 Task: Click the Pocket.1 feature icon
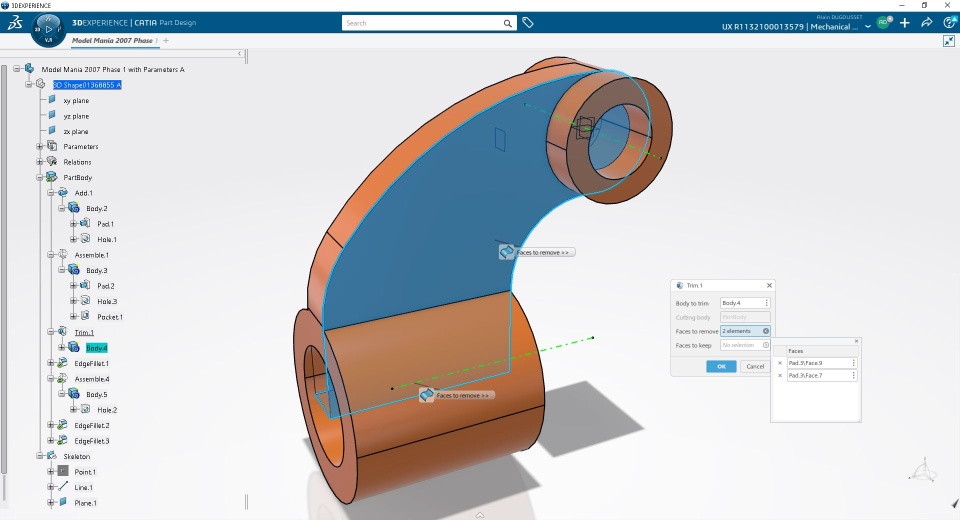[x=85, y=316]
